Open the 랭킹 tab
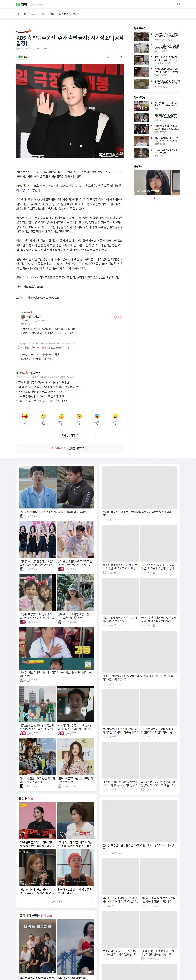Image resolution: width=196 pixels, height=980 pixels. tap(43, 14)
